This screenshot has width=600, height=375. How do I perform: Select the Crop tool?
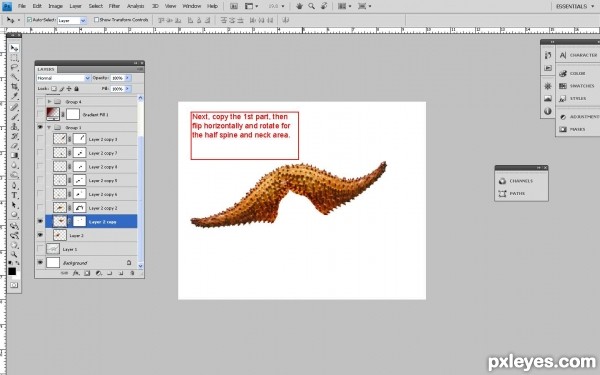(14, 86)
